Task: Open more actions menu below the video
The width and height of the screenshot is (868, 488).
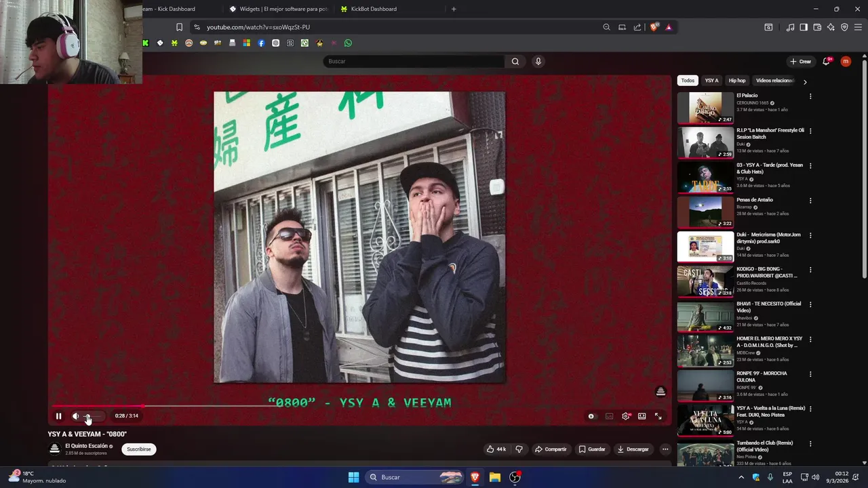Action: [665, 449]
